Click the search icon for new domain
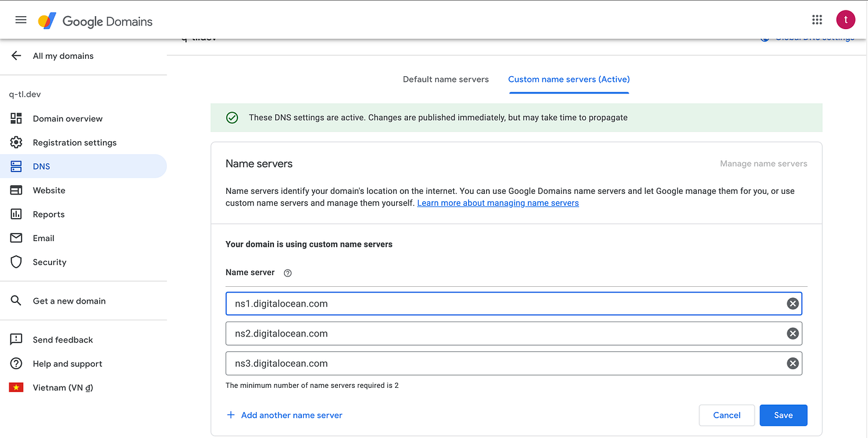The width and height of the screenshot is (868, 438). tap(17, 301)
